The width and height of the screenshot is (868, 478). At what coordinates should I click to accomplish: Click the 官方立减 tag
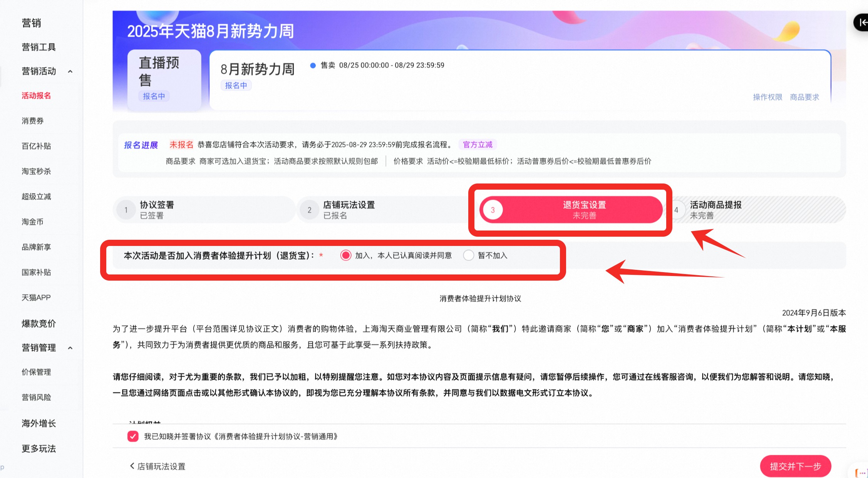(x=478, y=145)
